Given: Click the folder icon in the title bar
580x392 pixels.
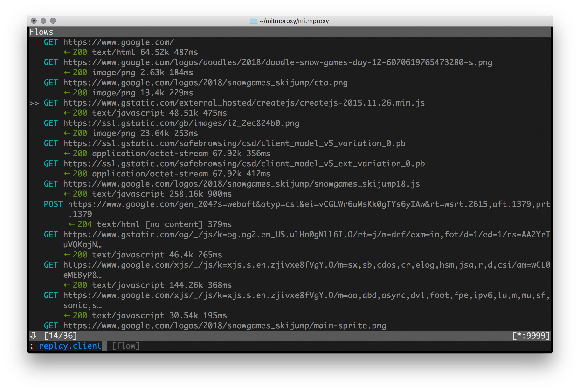Looking at the screenshot, I should click(254, 21).
